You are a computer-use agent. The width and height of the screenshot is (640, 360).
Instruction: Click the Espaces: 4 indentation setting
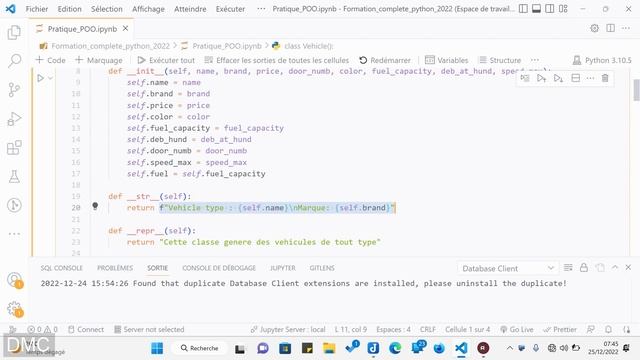click(393, 329)
